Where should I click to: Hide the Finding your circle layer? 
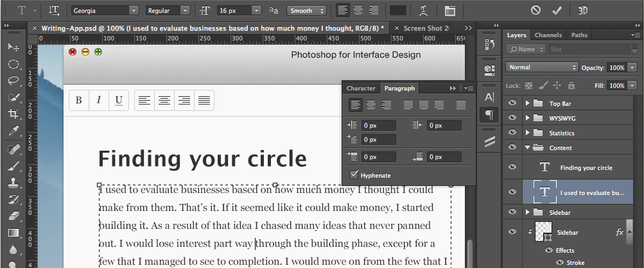click(512, 167)
